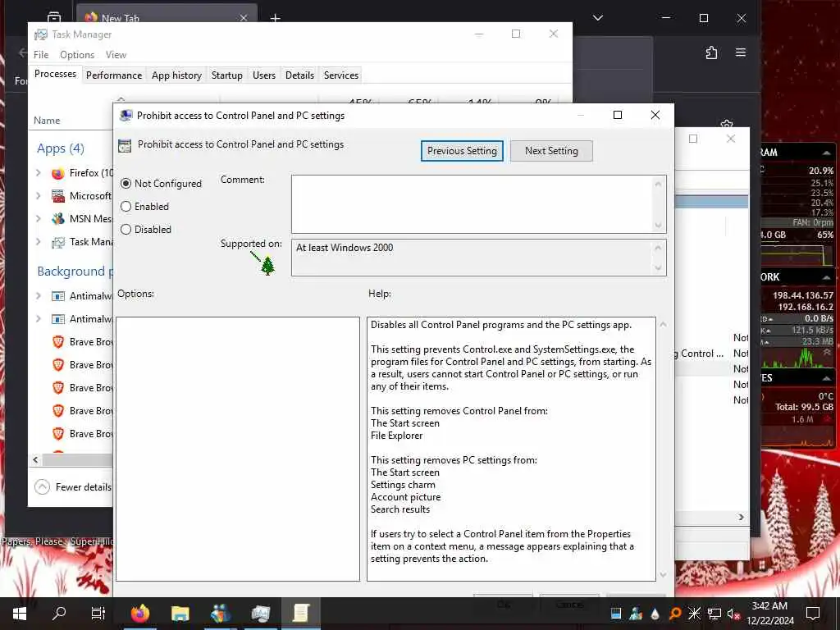
Task: Open a new Firefox tab with plus
Action: [276, 18]
